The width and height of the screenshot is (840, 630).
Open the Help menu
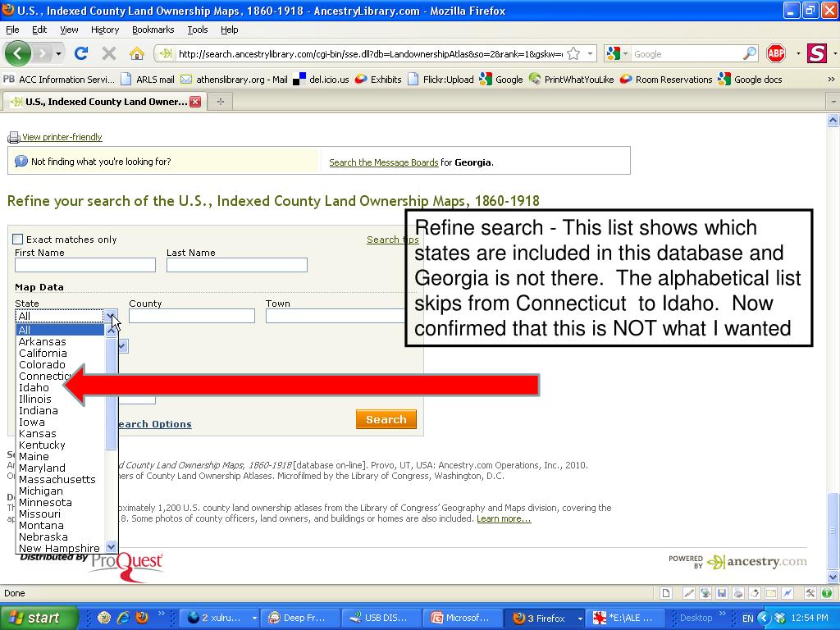pos(230,30)
